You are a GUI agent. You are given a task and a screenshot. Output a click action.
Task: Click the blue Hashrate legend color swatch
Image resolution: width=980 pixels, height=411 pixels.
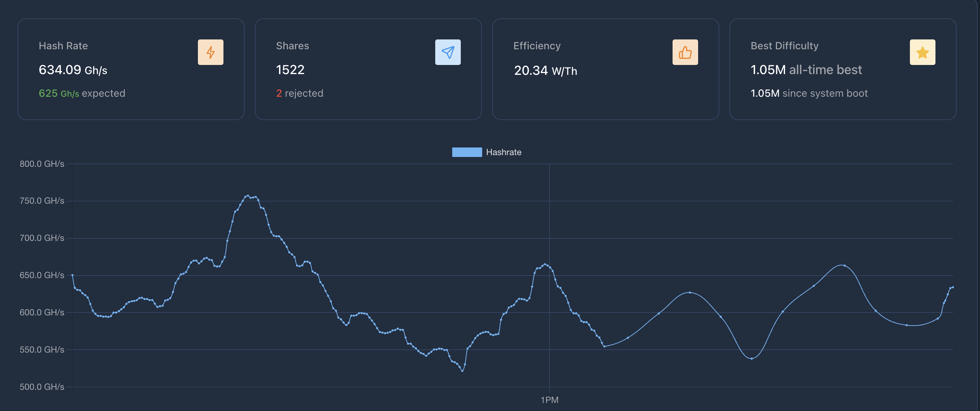[466, 152]
